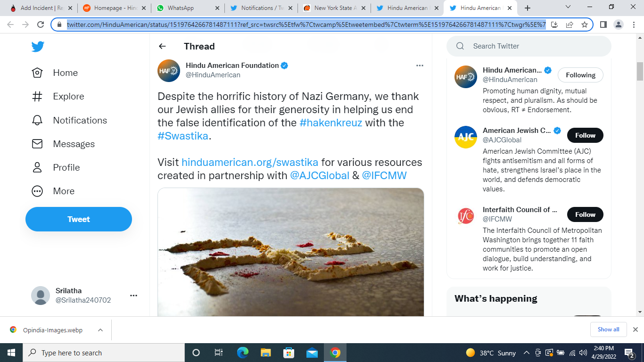Open the IFC profile avatar
644x362 pixels.
pyautogui.click(x=466, y=216)
